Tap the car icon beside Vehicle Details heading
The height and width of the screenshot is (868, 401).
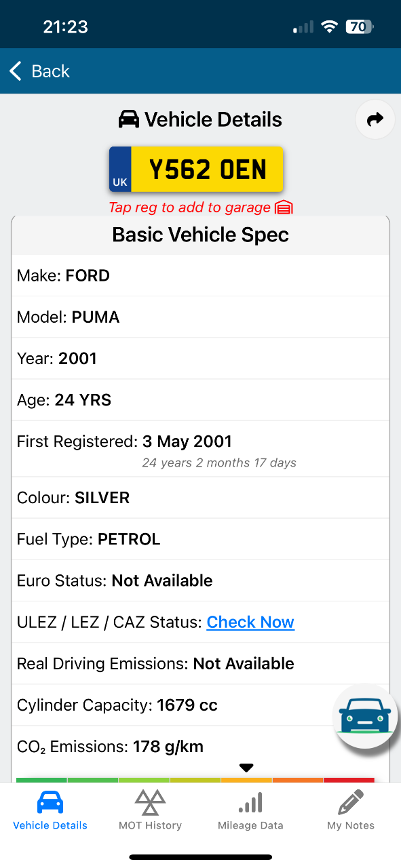point(128,120)
